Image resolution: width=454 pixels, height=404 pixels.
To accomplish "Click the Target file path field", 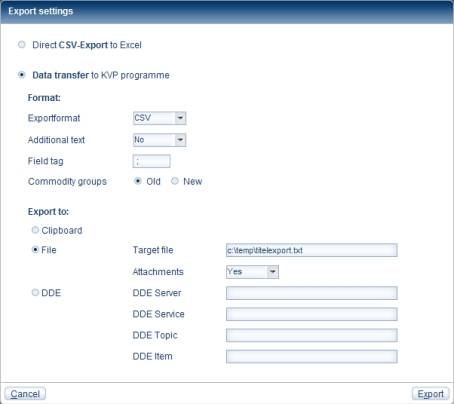I will pos(312,250).
